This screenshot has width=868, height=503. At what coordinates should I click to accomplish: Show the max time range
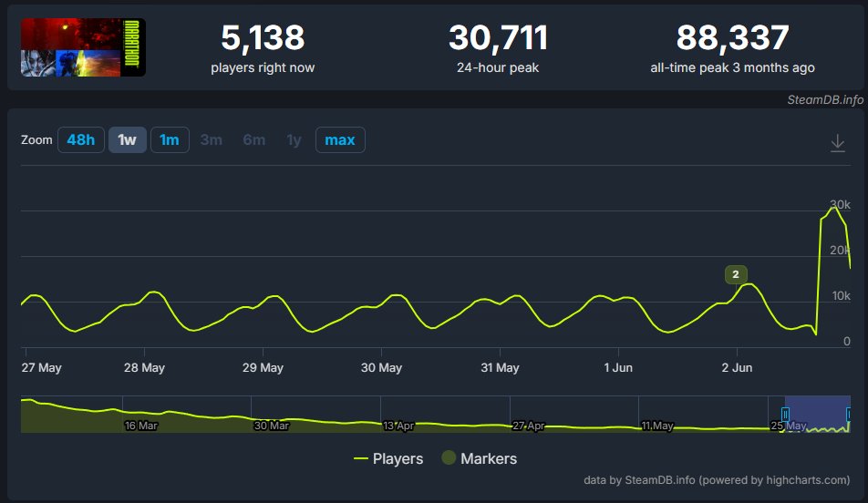tap(340, 140)
